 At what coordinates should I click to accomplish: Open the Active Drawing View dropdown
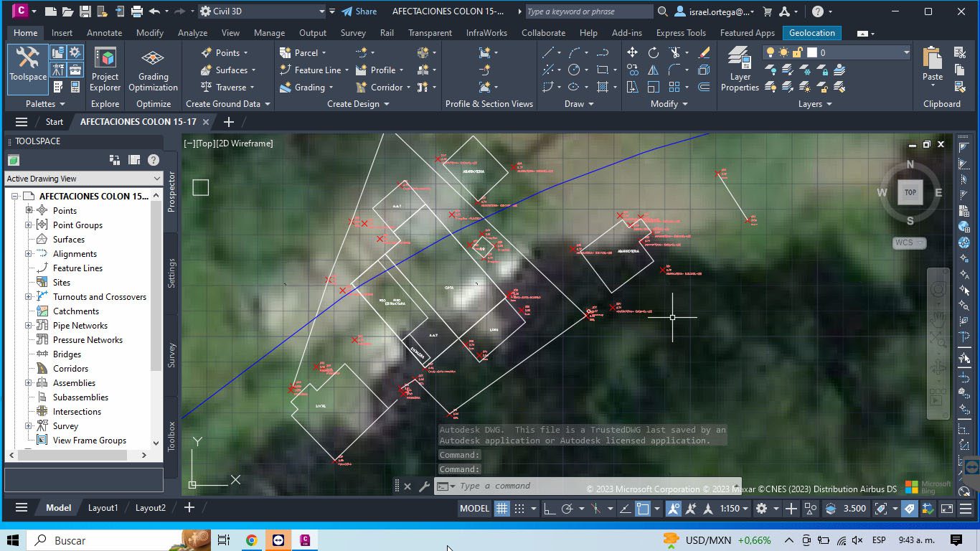tap(84, 179)
